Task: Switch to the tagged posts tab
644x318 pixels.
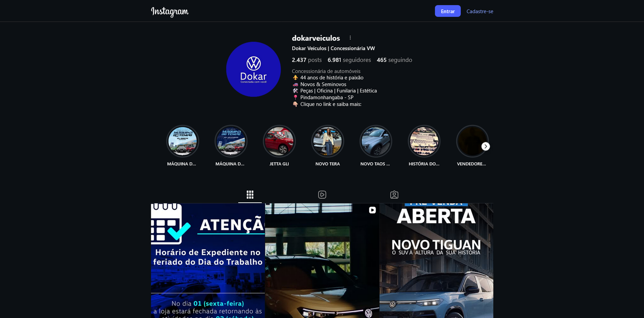Action: pyautogui.click(x=394, y=195)
